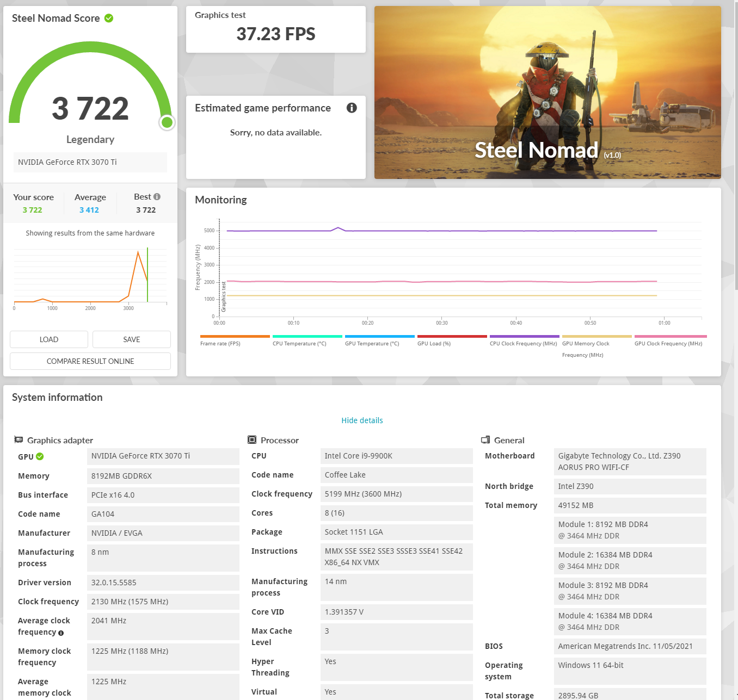The width and height of the screenshot is (738, 700).
Task: Click the SAVE button
Action: pyautogui.click(x=132, y=339)
